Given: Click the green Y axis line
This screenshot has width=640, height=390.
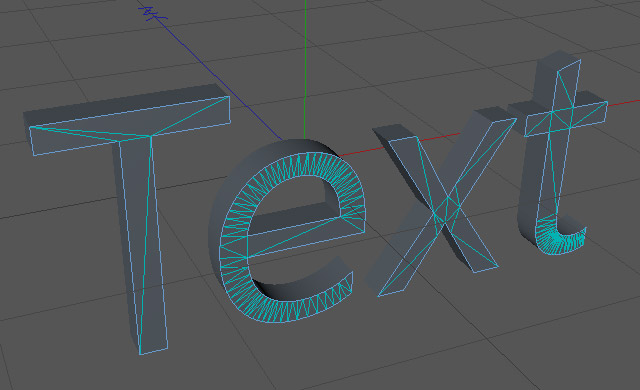Looking at the screenshot, I should (305, 69).
